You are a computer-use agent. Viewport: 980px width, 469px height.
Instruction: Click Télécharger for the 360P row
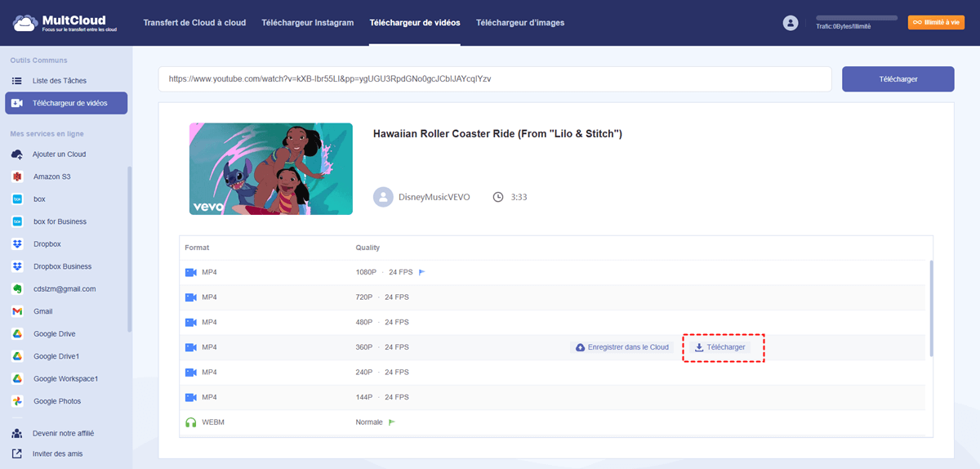pos(719,347)
